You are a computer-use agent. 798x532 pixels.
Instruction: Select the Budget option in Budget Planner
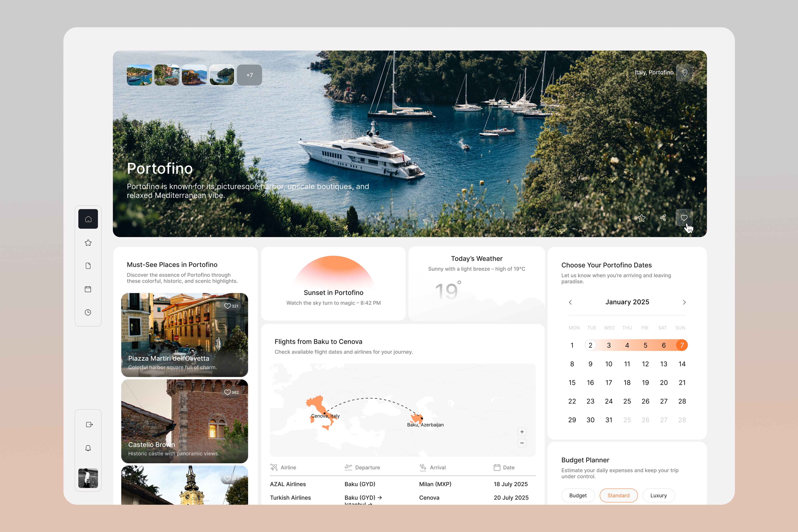tap(578, 495)
